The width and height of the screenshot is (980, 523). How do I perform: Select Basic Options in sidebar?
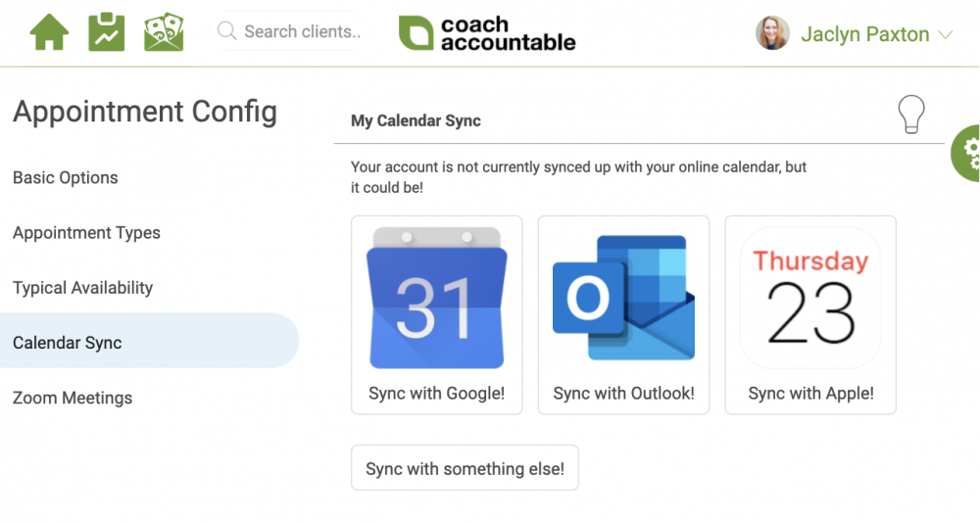tap(66, 177)
